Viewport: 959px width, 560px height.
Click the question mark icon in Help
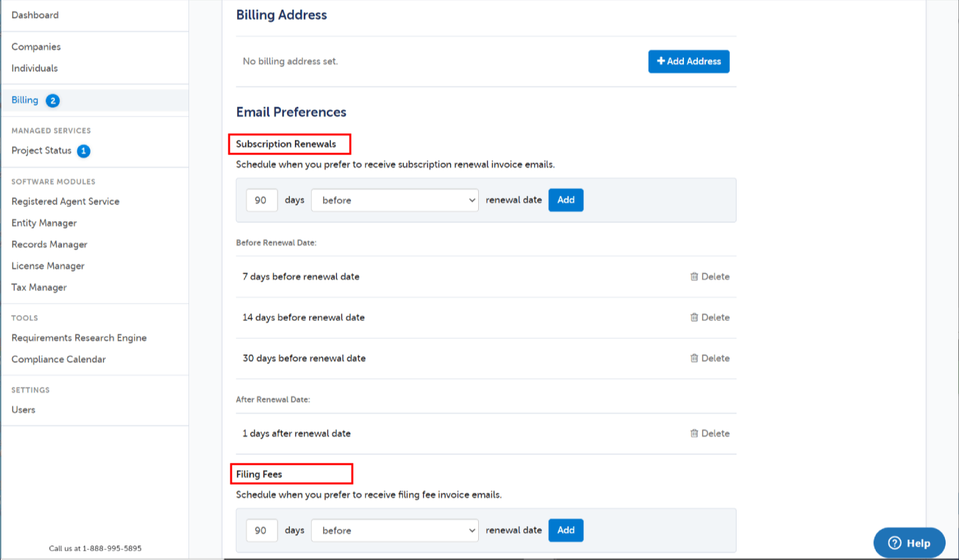895,543
